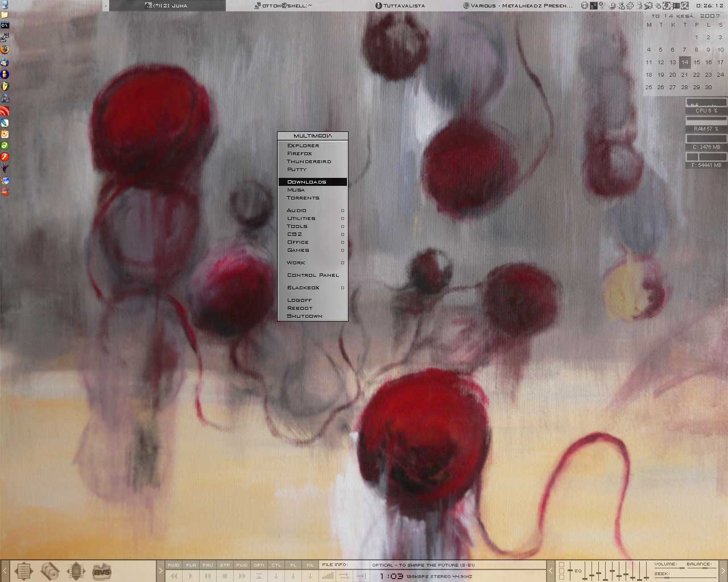
Task: Open the first square icon in bottom-left dock
Action: point(23,571)
